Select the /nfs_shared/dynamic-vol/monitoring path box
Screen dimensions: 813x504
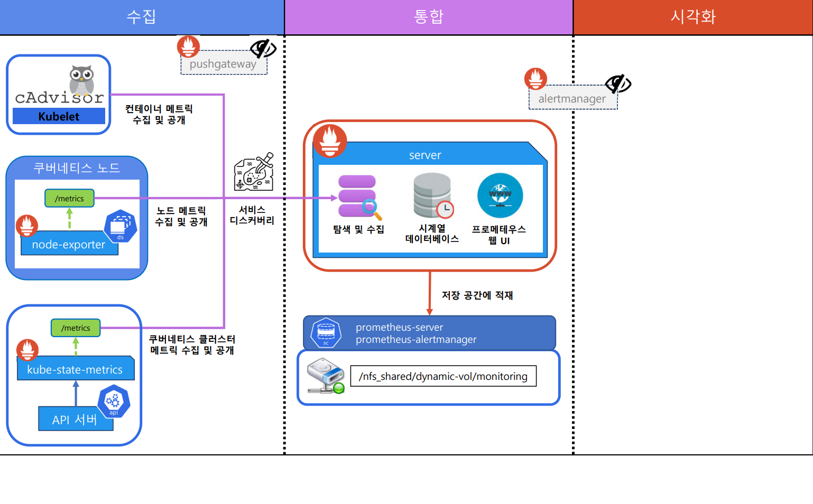coord(444,376)
